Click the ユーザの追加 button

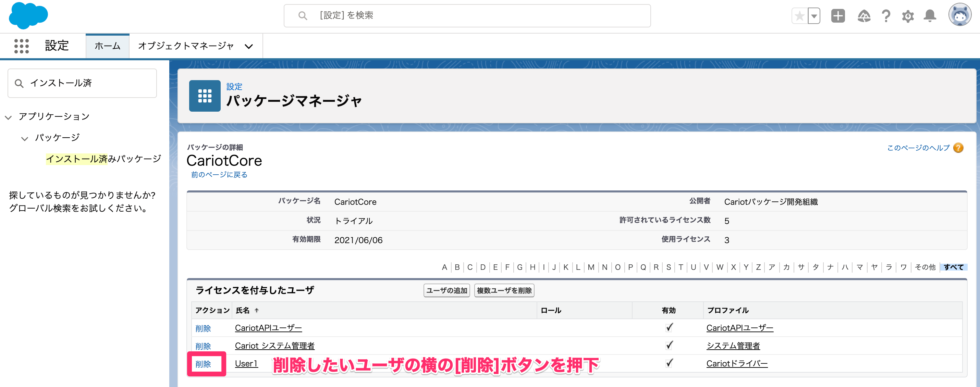(446, 290)
